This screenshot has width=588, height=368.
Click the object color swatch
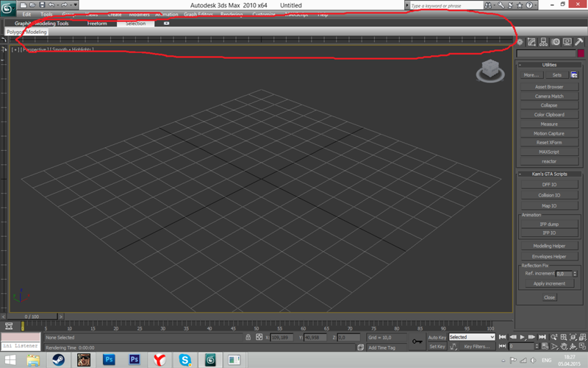tap(581, 53)
